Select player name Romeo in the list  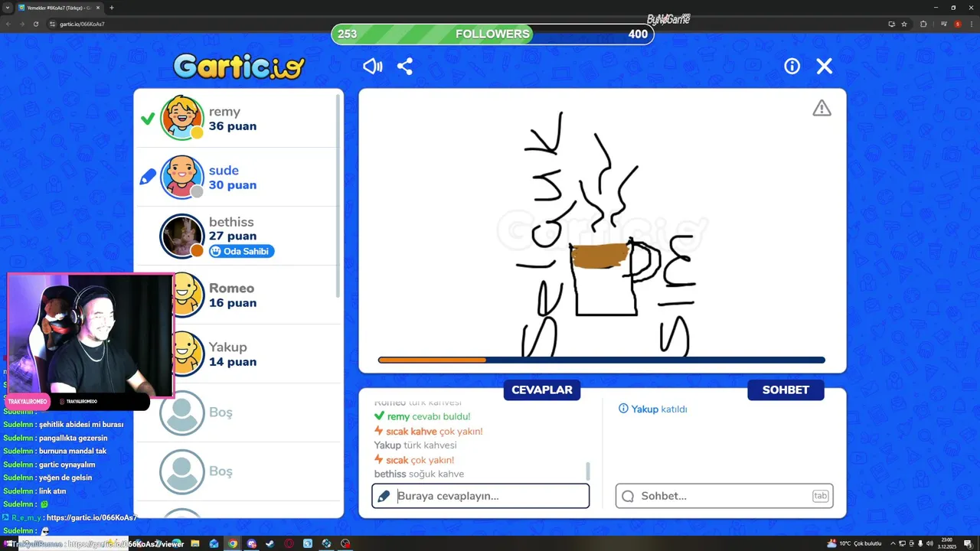231,288
